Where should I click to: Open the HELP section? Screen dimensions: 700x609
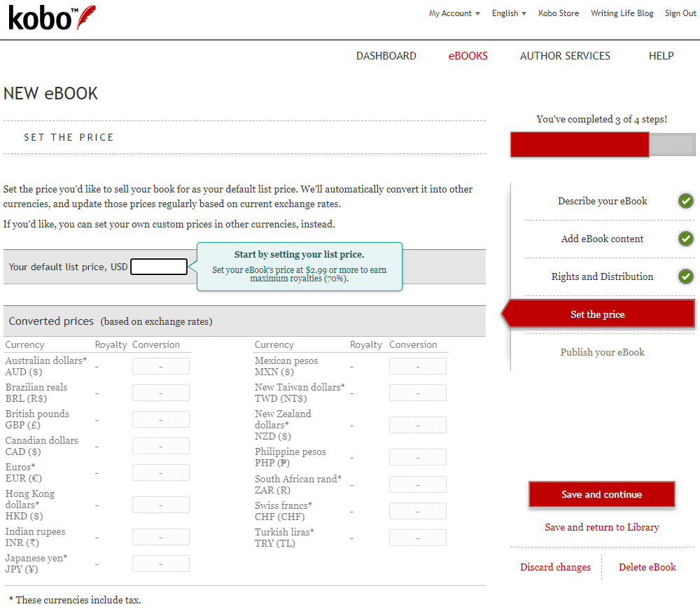click(x=661, y=55)
